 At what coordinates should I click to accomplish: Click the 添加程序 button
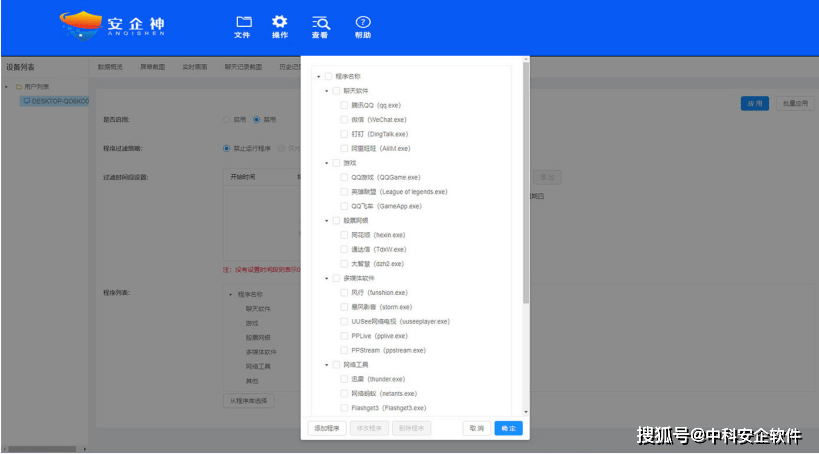click(327, 428)
